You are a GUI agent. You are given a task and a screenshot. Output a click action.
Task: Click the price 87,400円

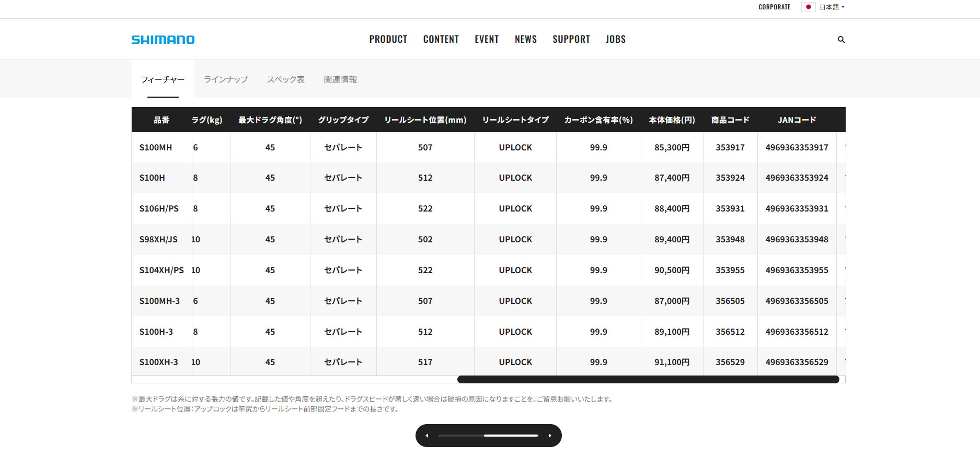point(672,178)
